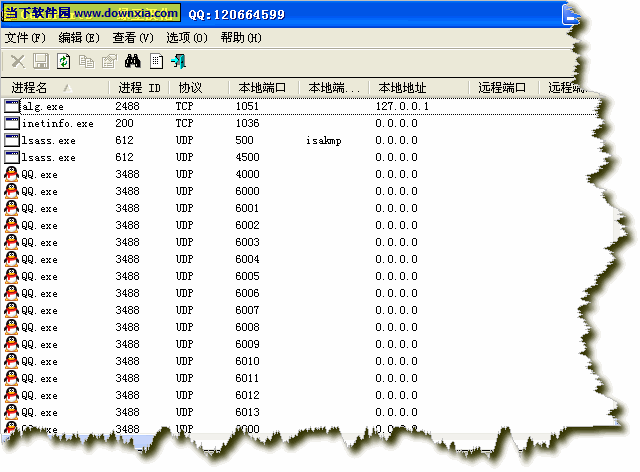The image size is (640, 472).
Task: Refresh the port list with green arrows icon
Action: (x=63, y=61)
